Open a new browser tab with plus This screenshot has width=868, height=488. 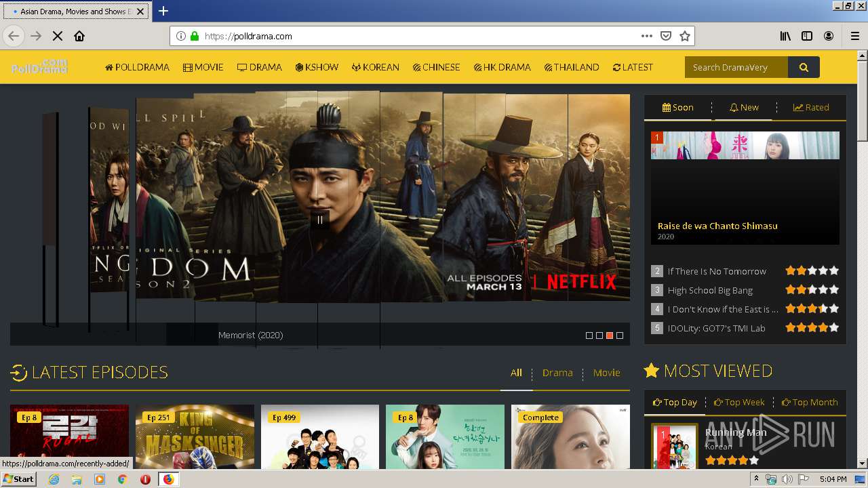(163, 11)
